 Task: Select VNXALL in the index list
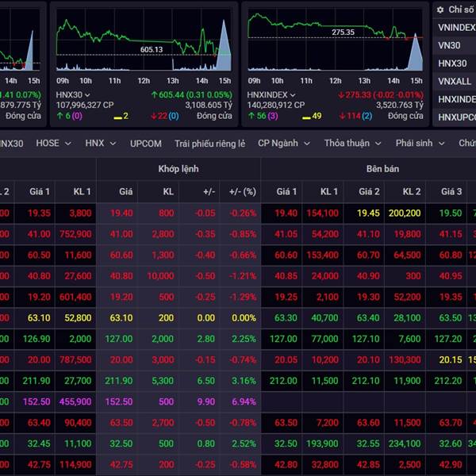pos(455,82)
